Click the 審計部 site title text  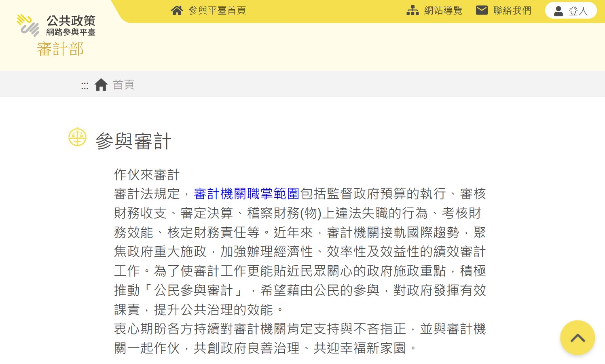(60, 49)
